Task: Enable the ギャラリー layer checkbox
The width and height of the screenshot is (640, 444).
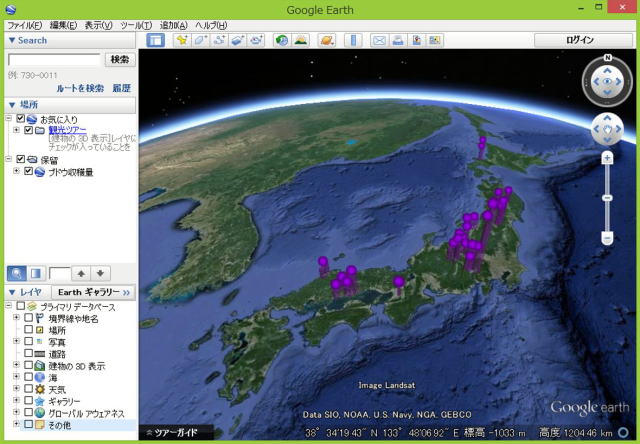Action: tap(29, 400)
